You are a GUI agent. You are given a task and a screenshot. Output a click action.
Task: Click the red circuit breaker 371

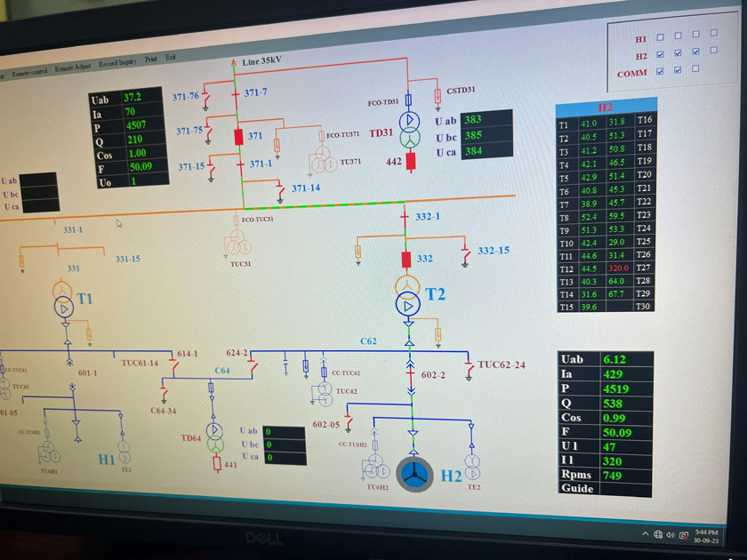pyautogui.click(x=238, y=137)
